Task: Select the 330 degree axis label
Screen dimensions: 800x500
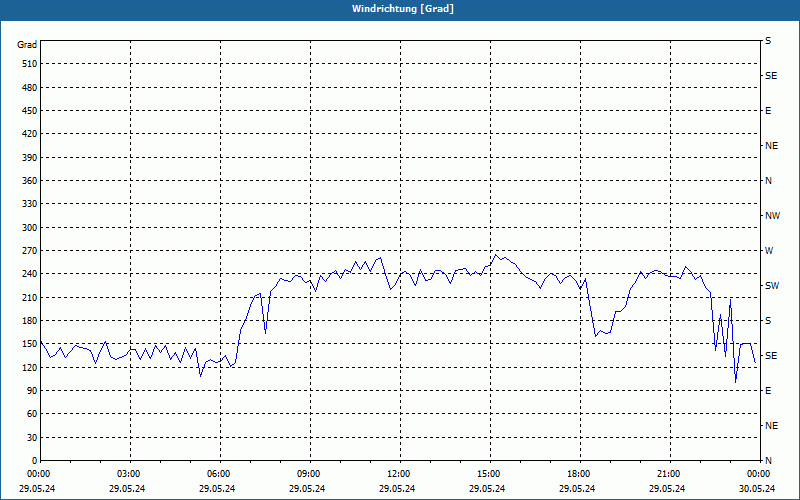Action: pyautogui.click(x=30, y=204)
